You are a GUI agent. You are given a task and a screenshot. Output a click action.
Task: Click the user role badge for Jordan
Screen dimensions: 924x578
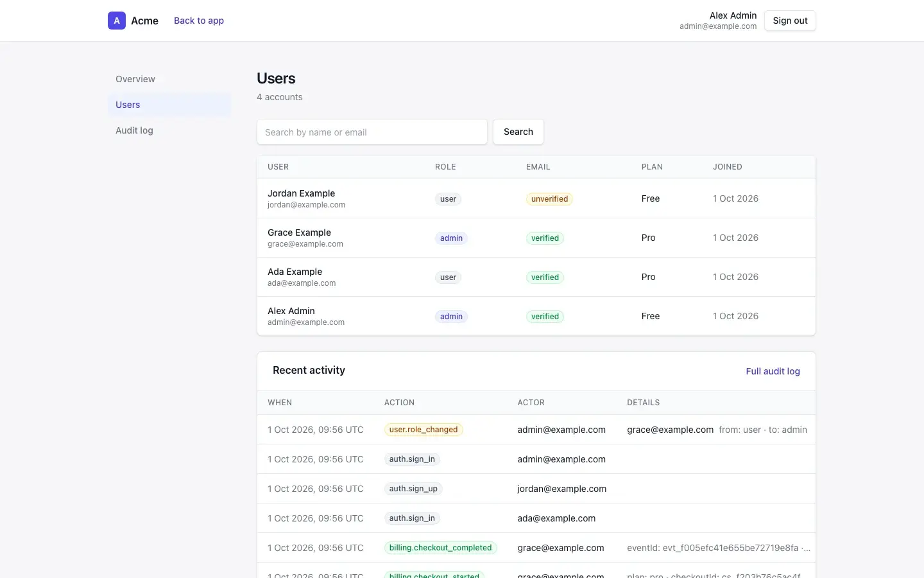coord(448,199)
